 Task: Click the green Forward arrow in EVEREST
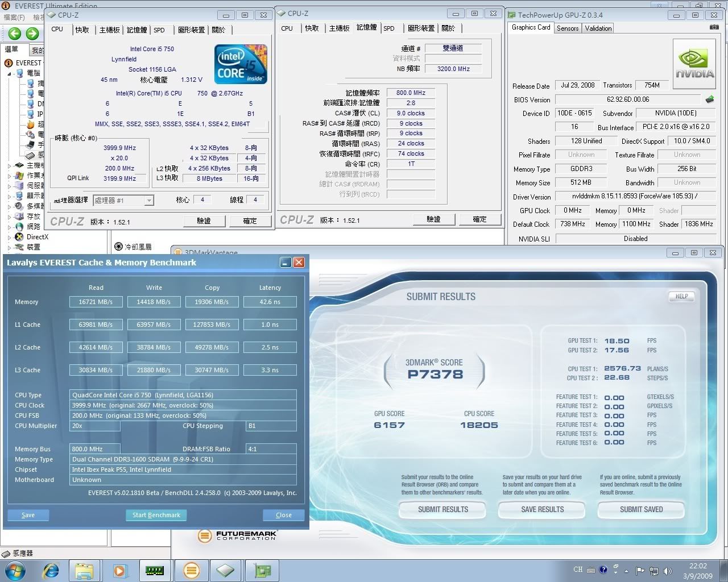tap(32, 34)
